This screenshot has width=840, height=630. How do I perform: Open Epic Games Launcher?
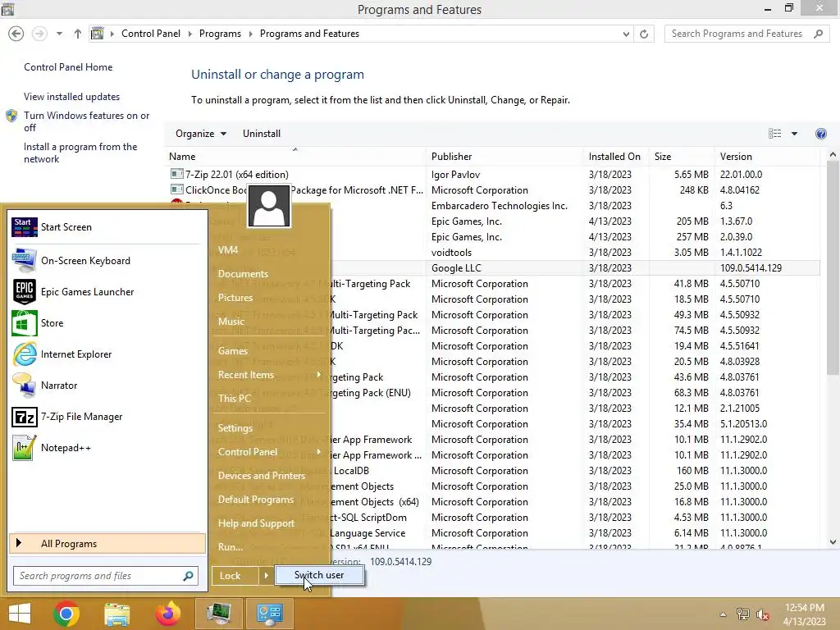107,292
